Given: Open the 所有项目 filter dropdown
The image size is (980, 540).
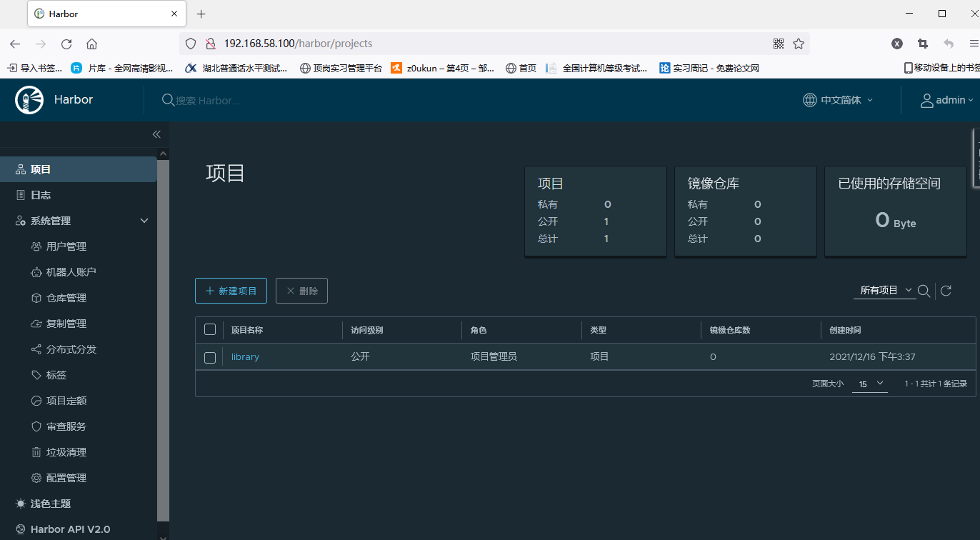Looking at the screenshot, I should tap(884, 291).
